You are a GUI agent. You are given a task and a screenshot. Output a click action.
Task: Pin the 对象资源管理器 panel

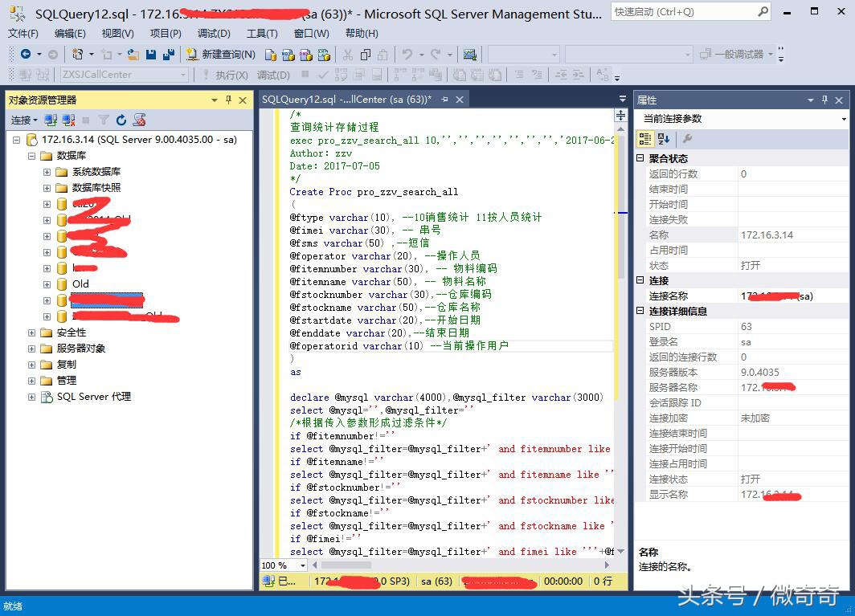coord(228,100)
